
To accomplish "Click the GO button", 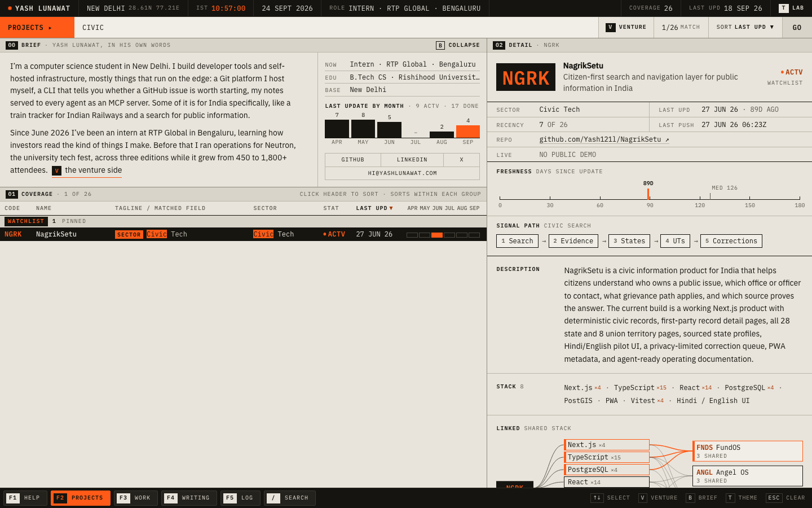I will pyautogui.click(x=797, y=28).
